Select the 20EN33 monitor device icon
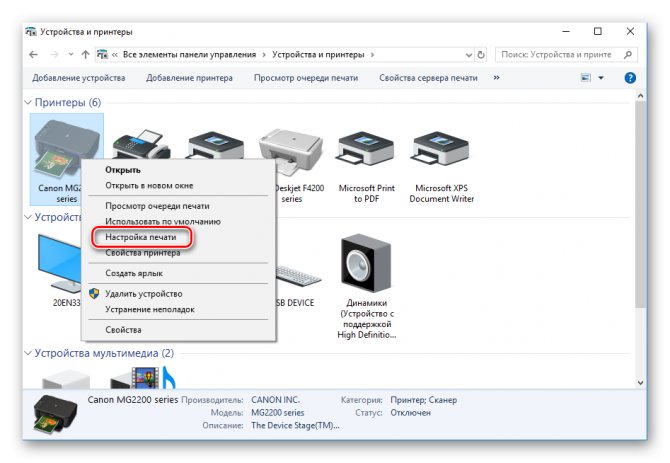Viewport: 670px width, 463px height. pyautogui.click(x=60, y=263)
